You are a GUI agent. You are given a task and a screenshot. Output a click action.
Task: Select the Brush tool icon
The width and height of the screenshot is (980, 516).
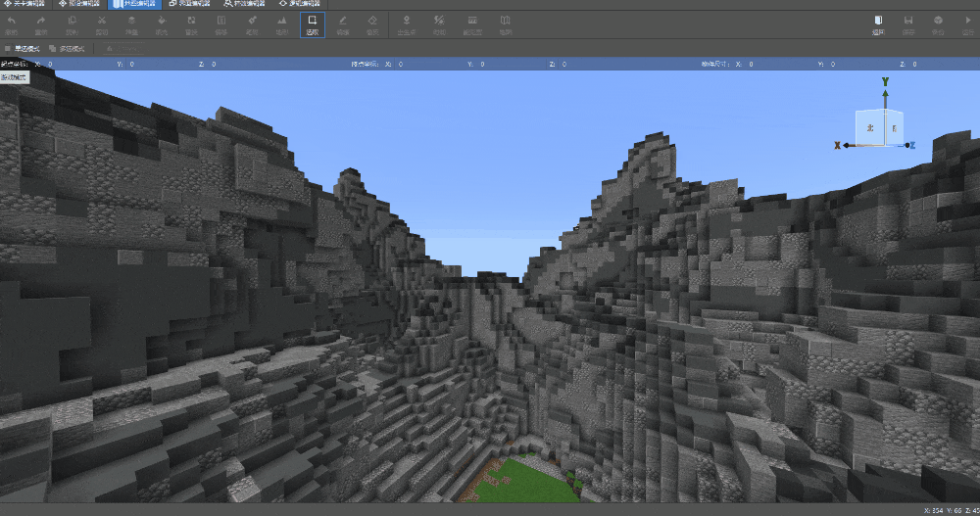pos(252,23)
